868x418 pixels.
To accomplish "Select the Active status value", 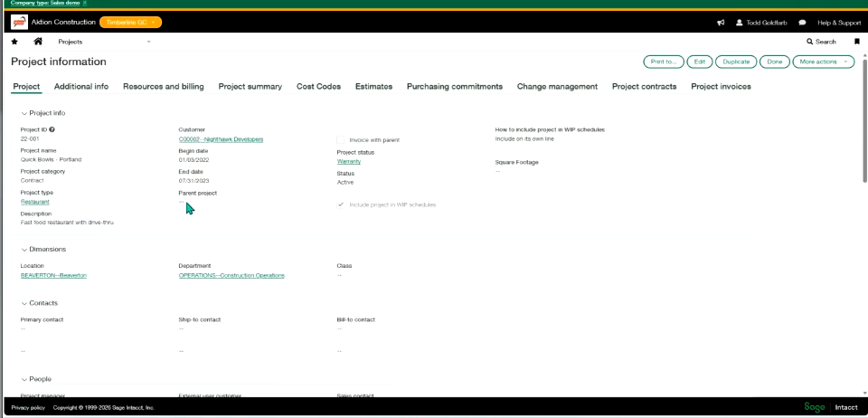I will point(344,182).
